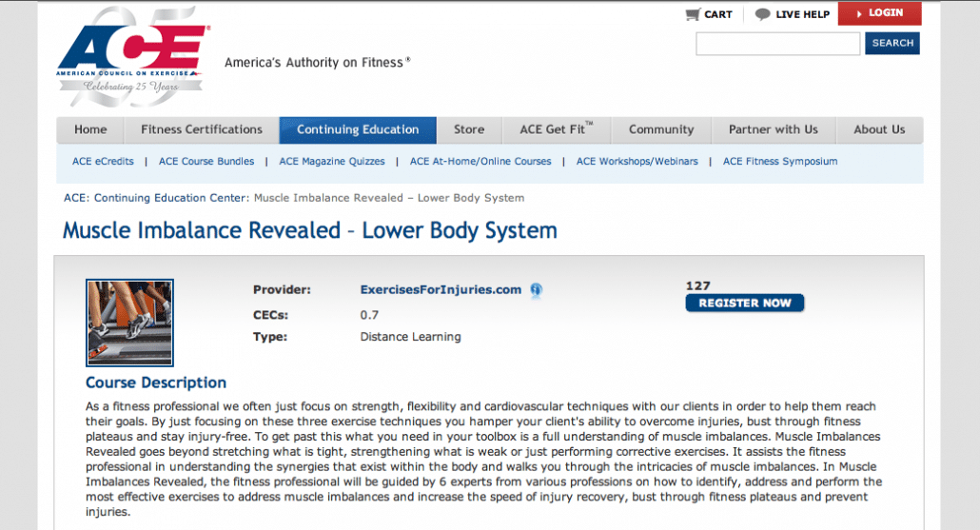Click the shopping cart icon
The image size is (980, 530).
(693, 14)
